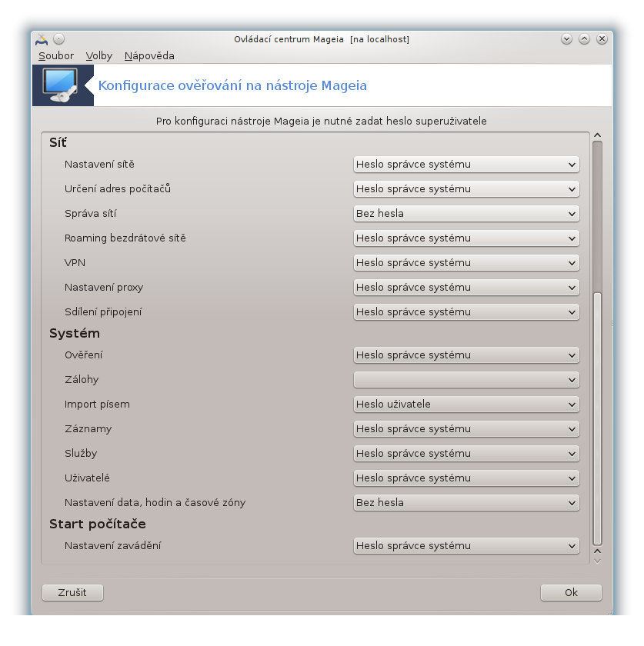Open the Nápověda menu
644x646 pixels.
click(x=149, y=55)
